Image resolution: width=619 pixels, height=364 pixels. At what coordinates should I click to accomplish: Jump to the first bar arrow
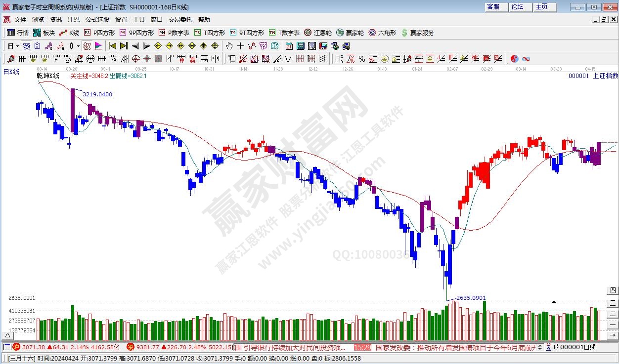pos(112,46)
